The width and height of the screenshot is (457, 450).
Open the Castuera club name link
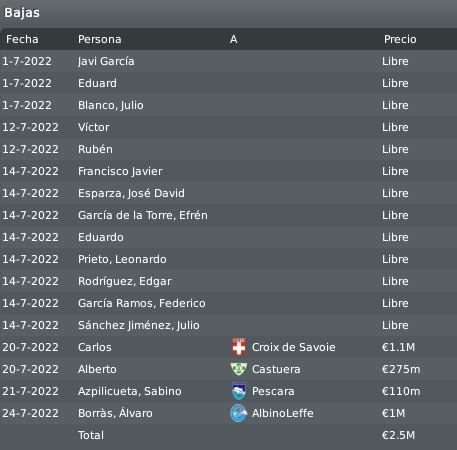point(276,369)
